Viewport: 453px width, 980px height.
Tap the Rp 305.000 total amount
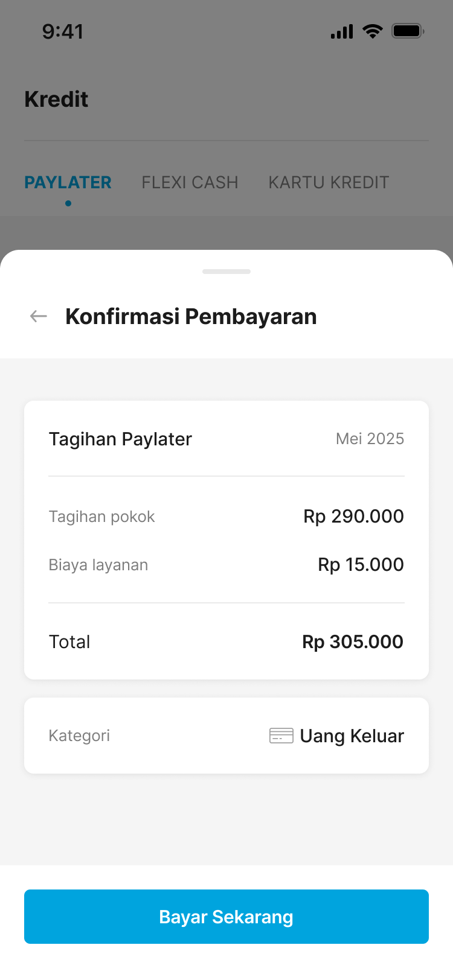tap(353, 641)
